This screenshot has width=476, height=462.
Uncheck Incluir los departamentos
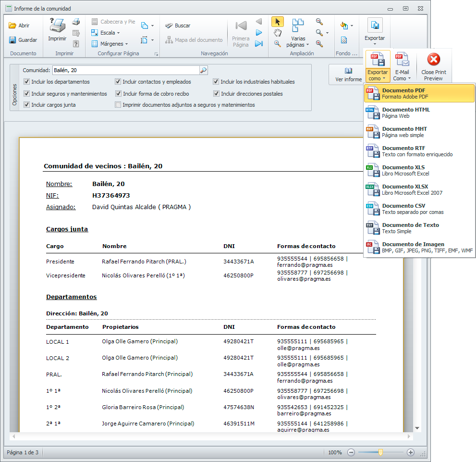point(27,82)
